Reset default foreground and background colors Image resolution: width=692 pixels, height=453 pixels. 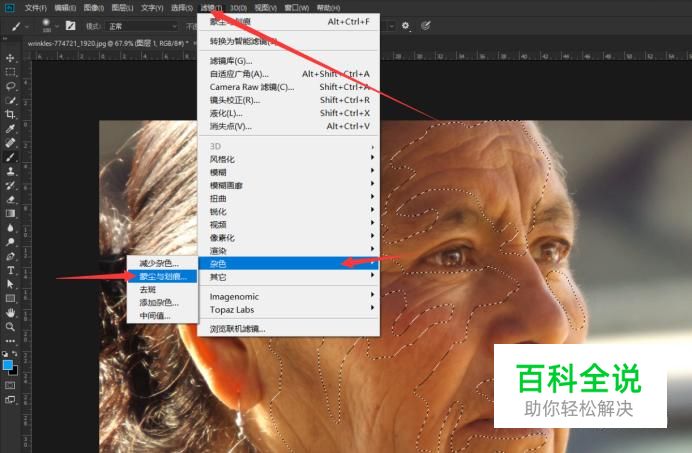(5, 354)
